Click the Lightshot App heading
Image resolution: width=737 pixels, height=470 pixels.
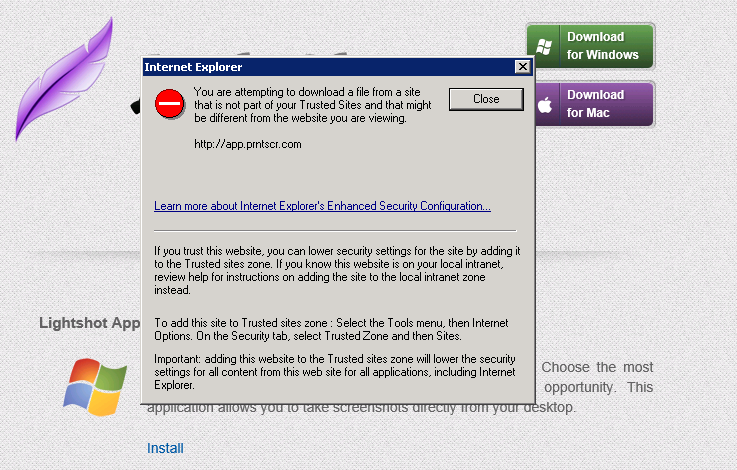[x=90, y=323]
